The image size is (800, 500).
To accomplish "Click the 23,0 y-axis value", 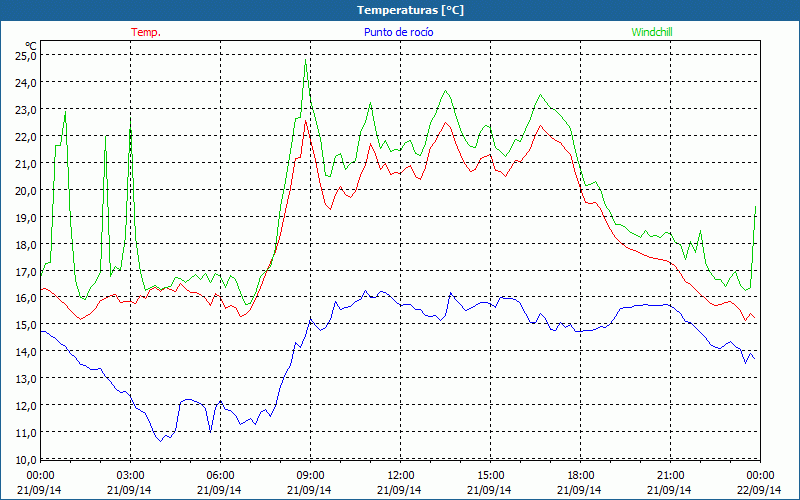I will (27, 110).
